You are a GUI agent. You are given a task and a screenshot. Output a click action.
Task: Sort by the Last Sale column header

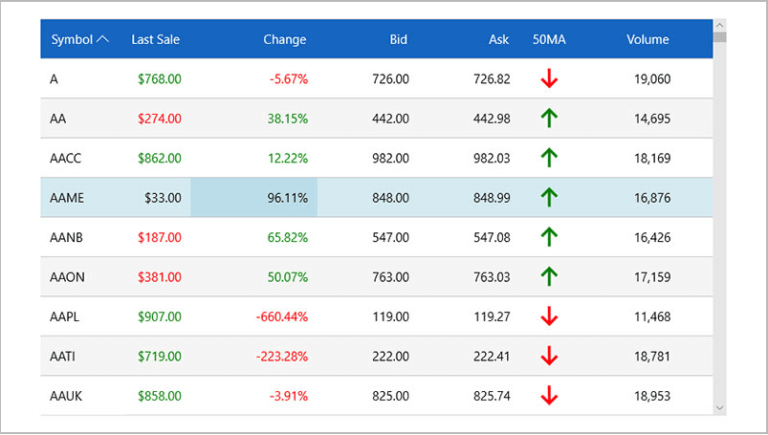coord(155,40)
